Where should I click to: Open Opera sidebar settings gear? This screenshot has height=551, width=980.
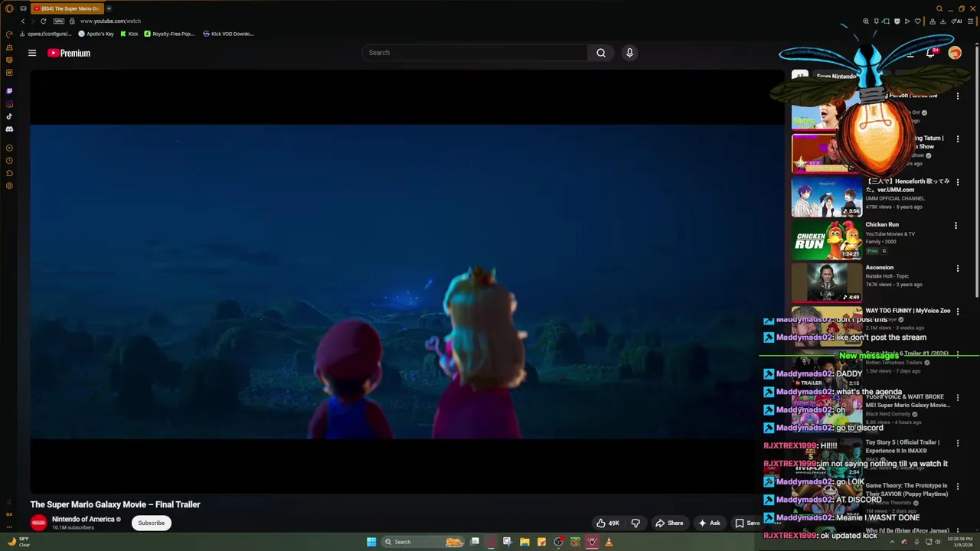[9, 186]
